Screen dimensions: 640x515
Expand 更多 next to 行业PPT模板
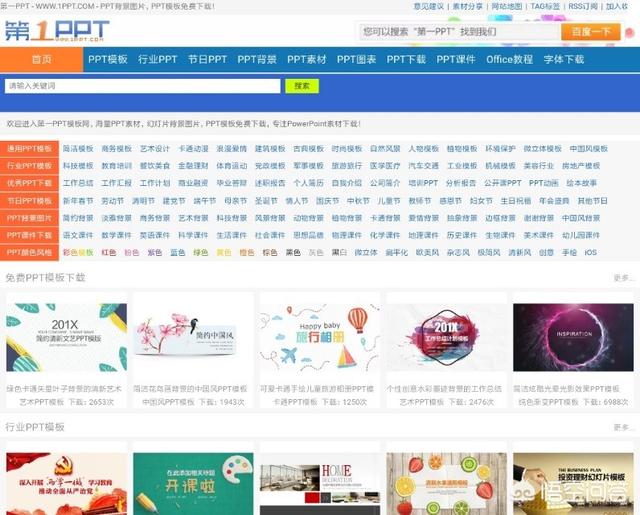(x=623, y=428)
